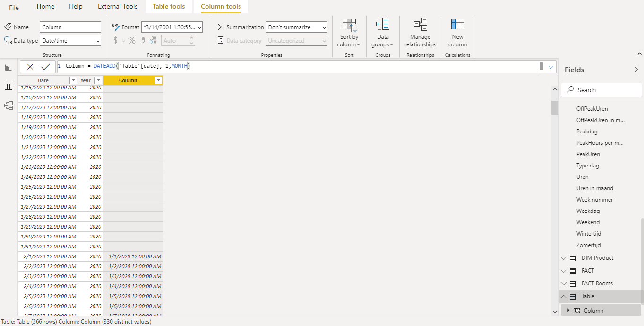This screenshot has height=326, width=644.
Task: Click the 1/20/2020 12:00:00 AM cell
Action: pyautogui.click(x=48, y=137)
